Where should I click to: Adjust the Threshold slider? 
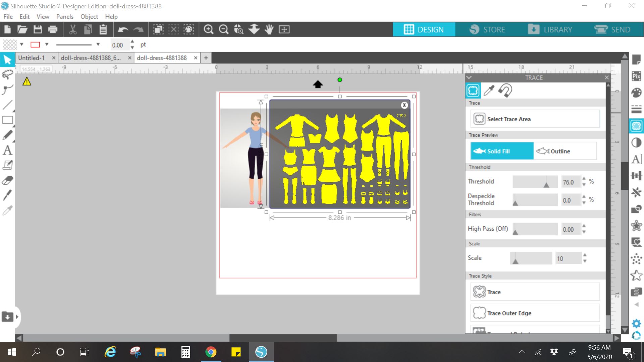point(535,182)
